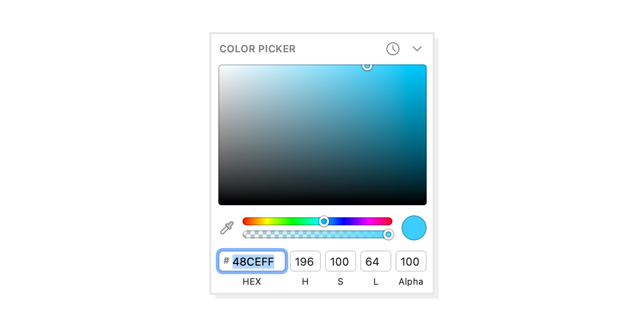The width and height of the screenshot is (644, 332).
Task: Select the L lightness input box
Action: pyautogui.click(x=375, y=262)
